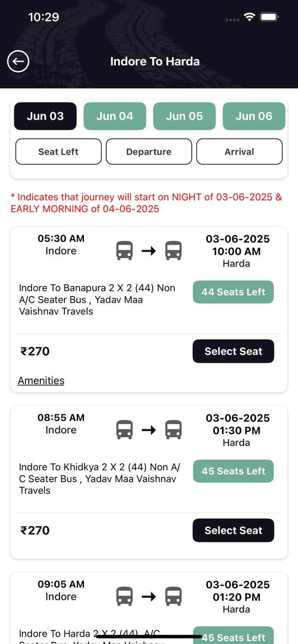Viewport: 298px width, 644px height.
Task: Click the arrival bus icon on 05:30 AM trip
Action: (174, 250)
